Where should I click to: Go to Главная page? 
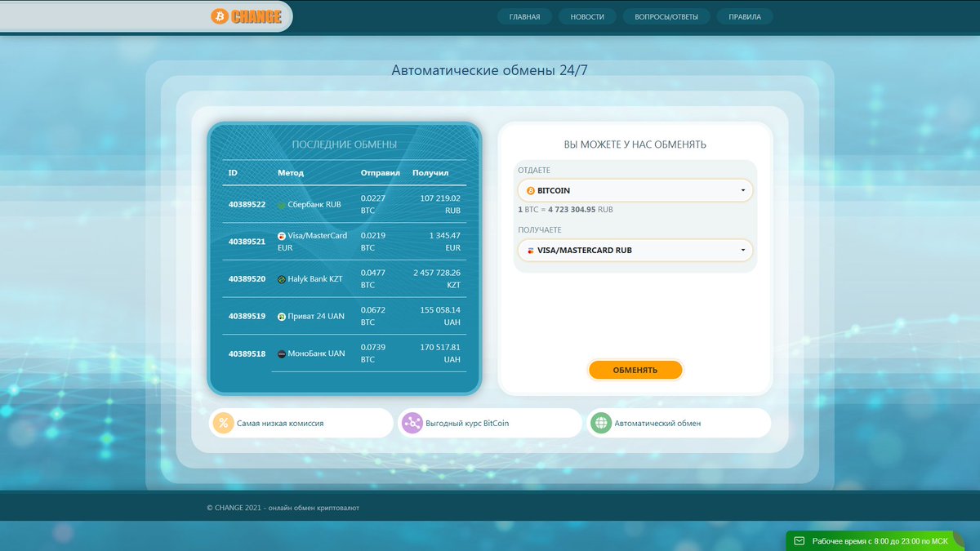pos(524,16)
